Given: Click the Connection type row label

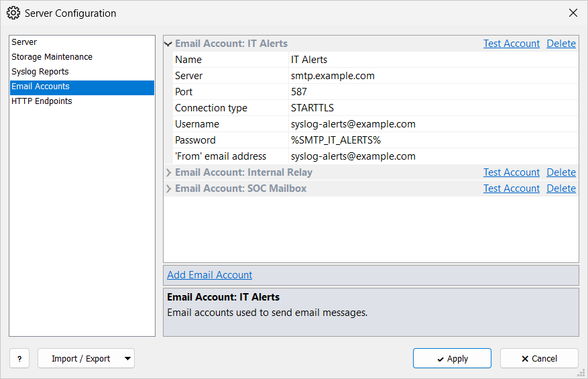Looking at the screenshot, I should [211, 108].
